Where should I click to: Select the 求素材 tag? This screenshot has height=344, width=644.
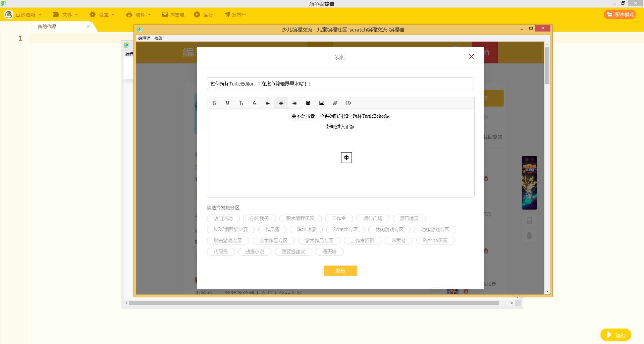point(399,241)
